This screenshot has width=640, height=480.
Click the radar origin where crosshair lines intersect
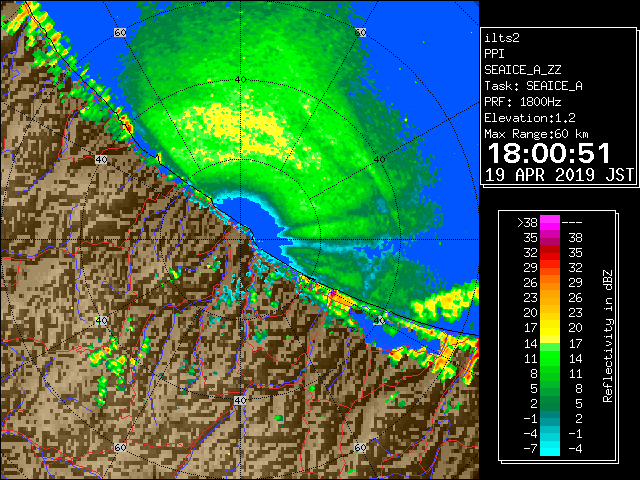[x=241, y=240]
